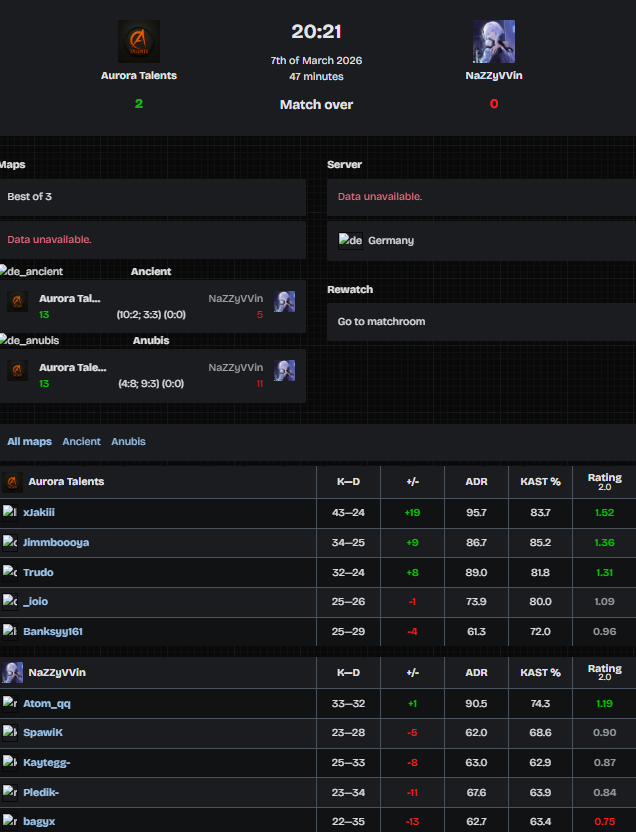Click NaZZyVVin avatar in Anubis map row

[x=284, y=370]
